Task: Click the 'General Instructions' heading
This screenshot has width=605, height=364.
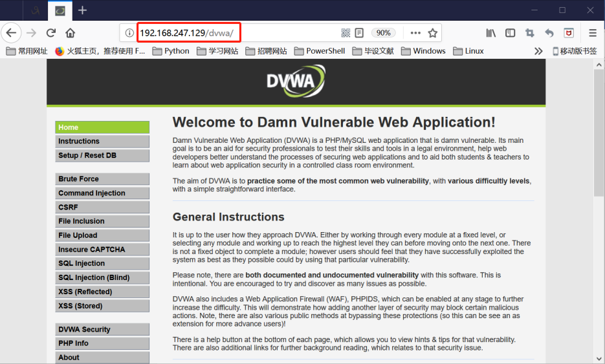Action: 228,217
